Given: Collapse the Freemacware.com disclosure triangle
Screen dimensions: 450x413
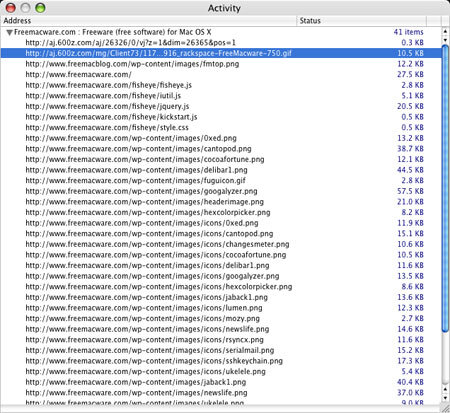Looking at the screenshot, I should tap(9, 32).
